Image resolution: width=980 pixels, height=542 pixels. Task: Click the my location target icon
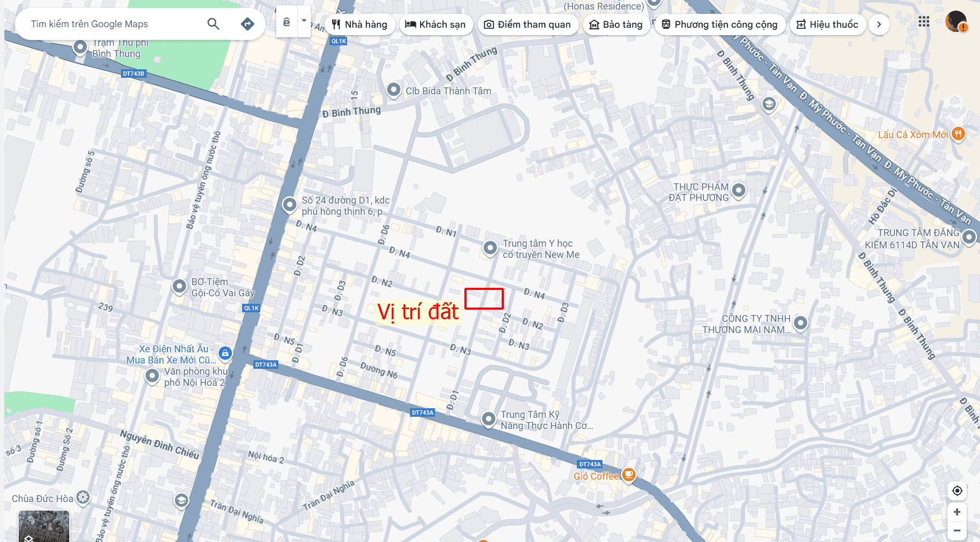(x=957, y=491)
